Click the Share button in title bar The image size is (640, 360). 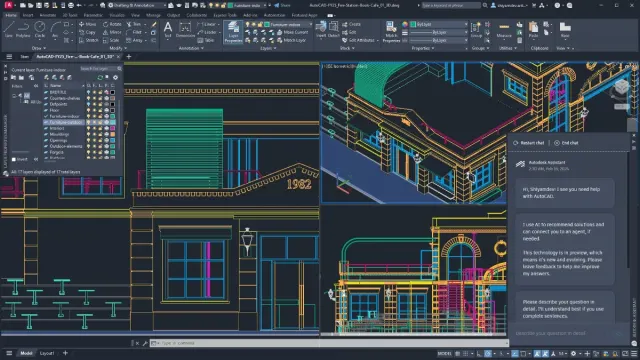pos(282,5)
